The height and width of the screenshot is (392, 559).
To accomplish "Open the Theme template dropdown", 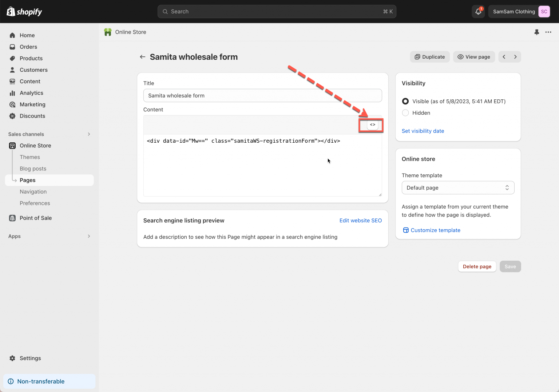I will (458, 188).
